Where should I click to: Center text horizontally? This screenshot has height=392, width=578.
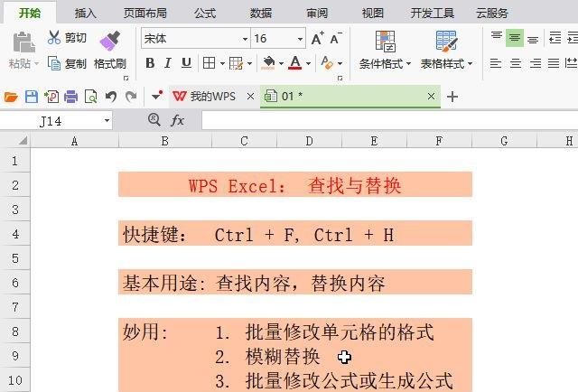click(x=516, y=64)
